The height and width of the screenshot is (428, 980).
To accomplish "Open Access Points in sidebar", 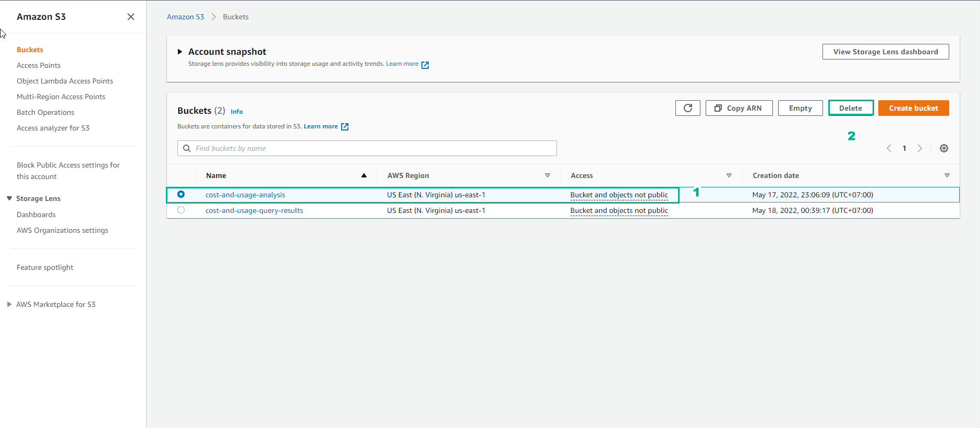I will pos(39,65).
